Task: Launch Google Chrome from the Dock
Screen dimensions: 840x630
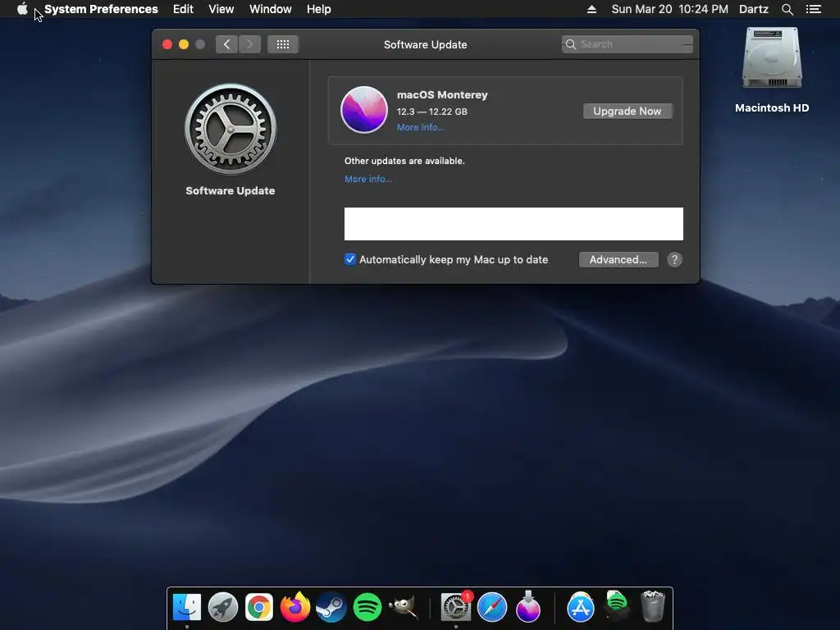Action: (x=258, y=608)
